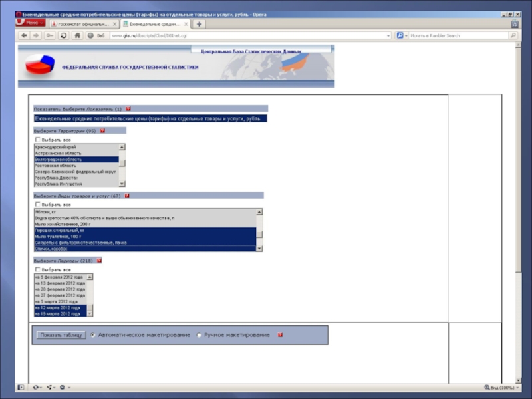The height and width of the screenshot is (399, 532).
Task: Select 'Республика Ингушетия' in territories
Action: point(76,184)
